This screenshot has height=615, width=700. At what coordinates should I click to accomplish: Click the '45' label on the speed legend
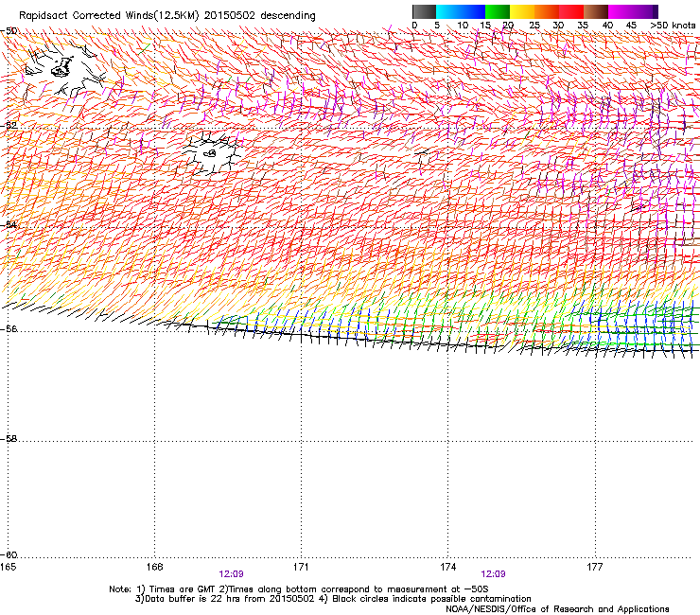click(x=631, y=25)
